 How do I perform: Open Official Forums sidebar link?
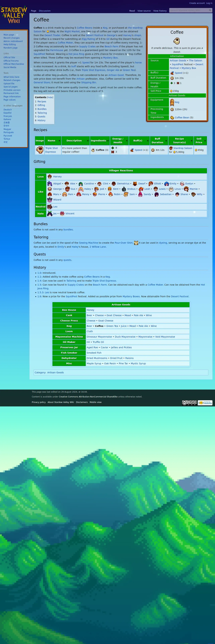pos(11,61)
